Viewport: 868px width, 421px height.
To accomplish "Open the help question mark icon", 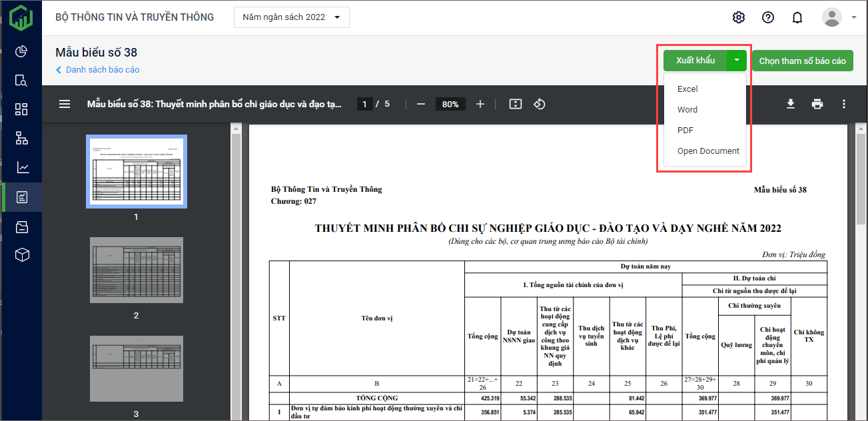I will pos(767,17).
